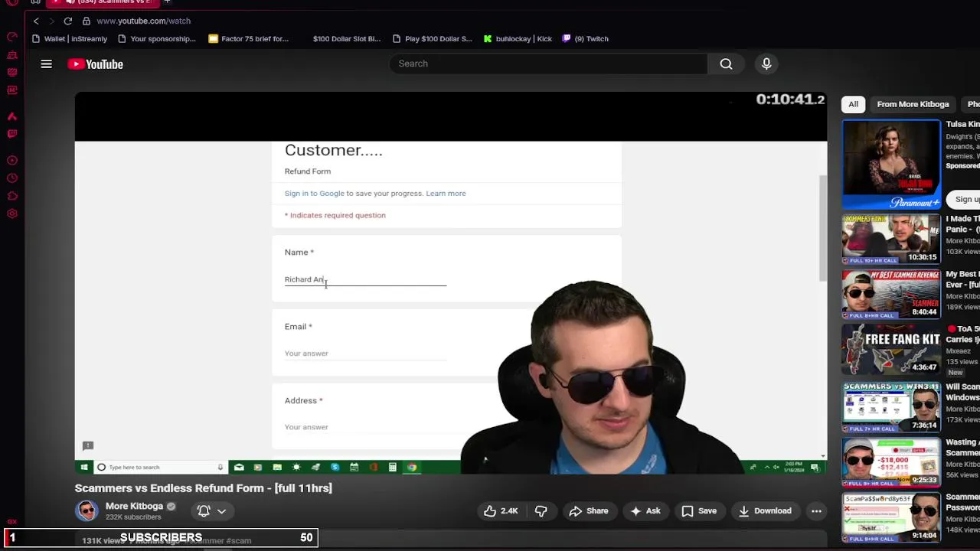Download the video
The image size is (980, 551).
click(x=764, y=510)
